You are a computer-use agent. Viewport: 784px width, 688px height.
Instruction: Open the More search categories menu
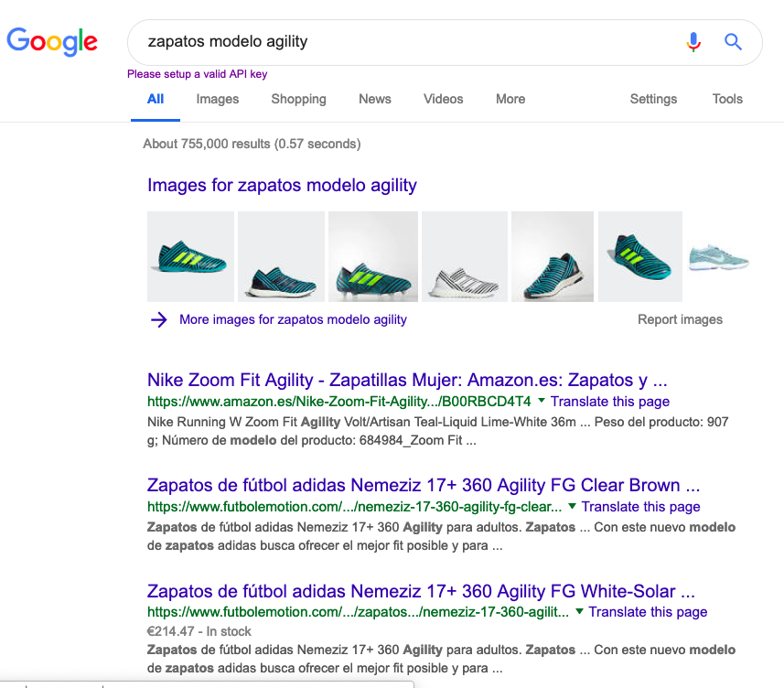[510, 99]
